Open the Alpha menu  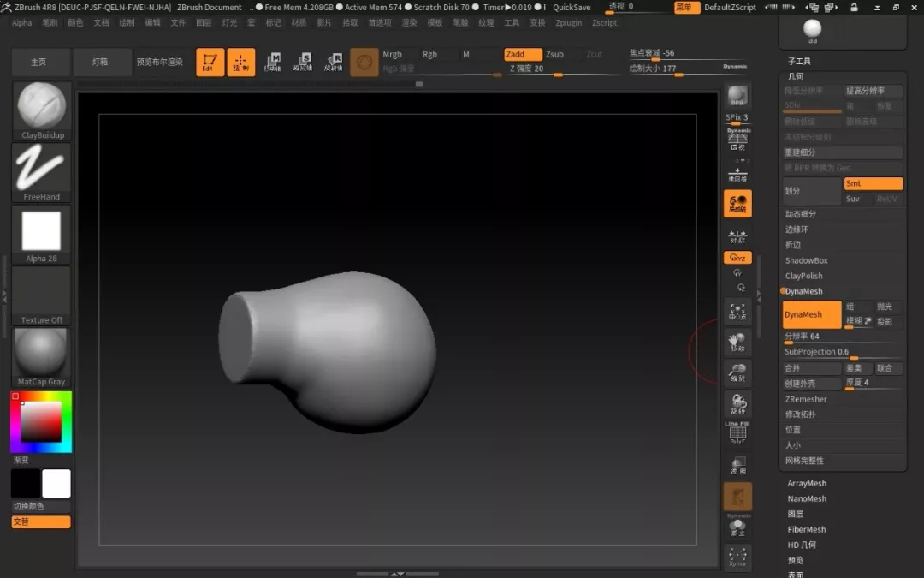tap(22, 23)
